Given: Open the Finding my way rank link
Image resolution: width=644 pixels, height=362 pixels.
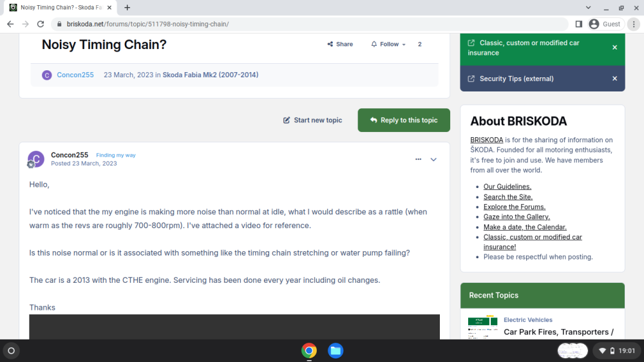Looking at the screenshot, I should 116,155.
